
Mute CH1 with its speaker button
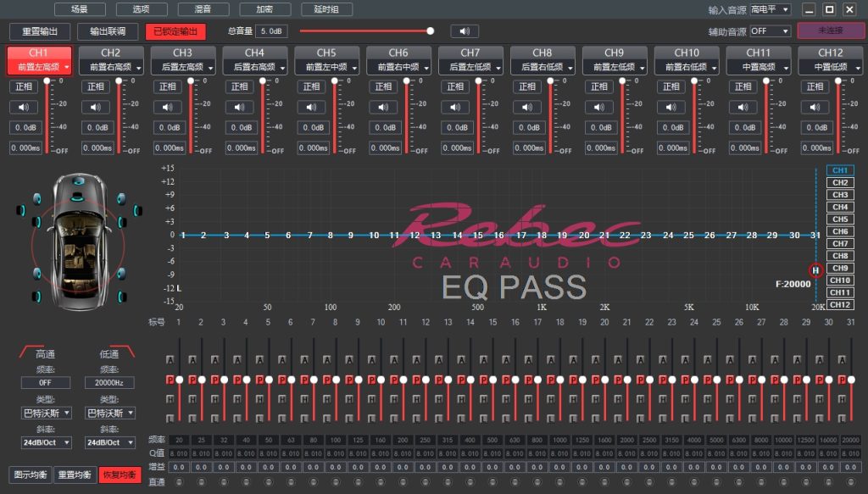point(24,107)
